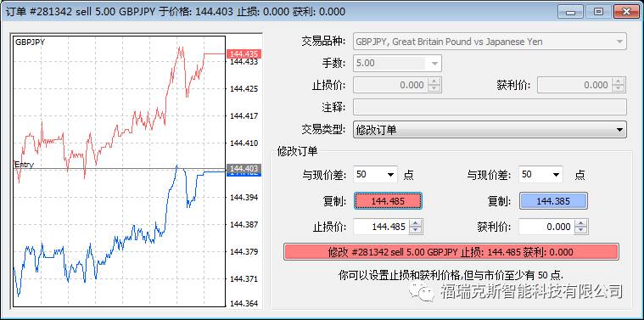Click the disabled 手数 5.00 dropdown arrow
The image size is (644, 320).
click(434, 64)
